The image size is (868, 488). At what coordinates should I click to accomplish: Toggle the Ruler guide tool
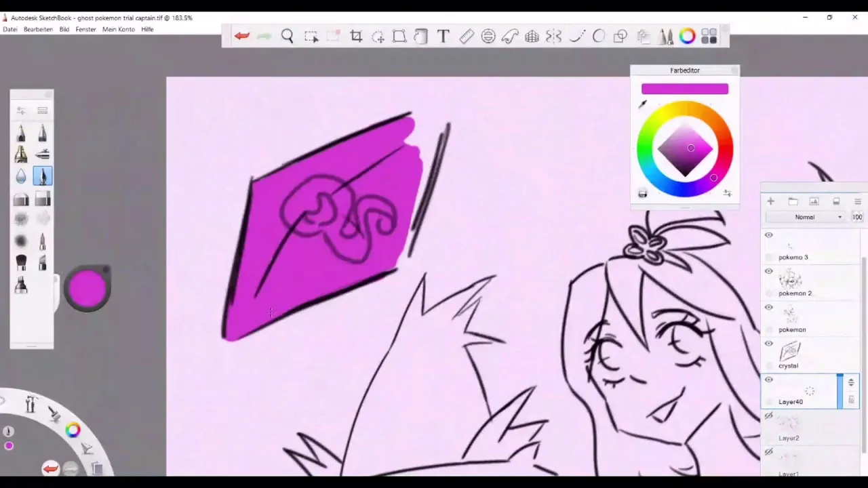point(467,37)
